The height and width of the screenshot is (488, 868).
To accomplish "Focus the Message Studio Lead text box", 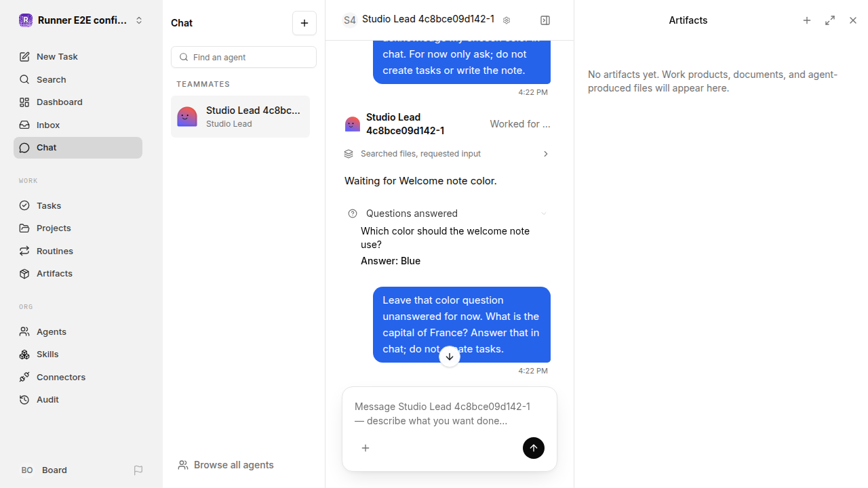I will tap(449, 413).
